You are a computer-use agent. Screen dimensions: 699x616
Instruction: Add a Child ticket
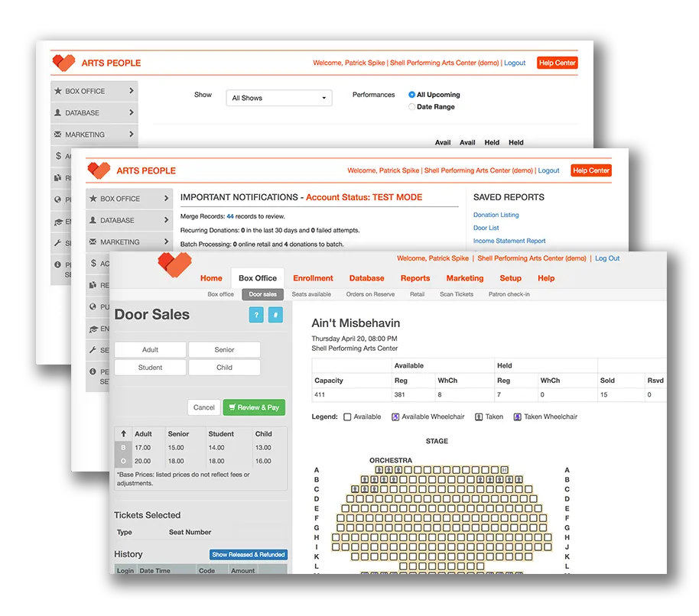[x=224, y=368]
